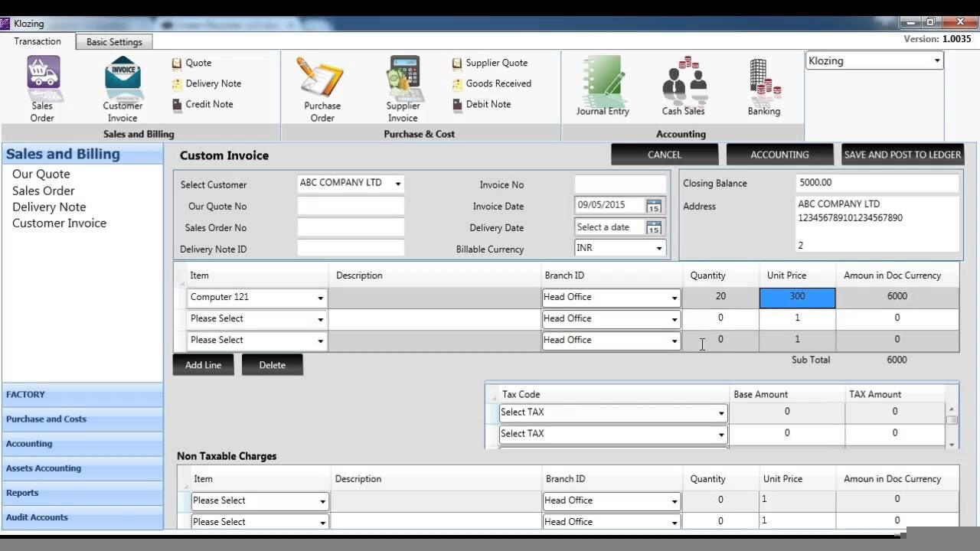
Task: Open the Credit Note link
Action: click(x=209, y=104)
